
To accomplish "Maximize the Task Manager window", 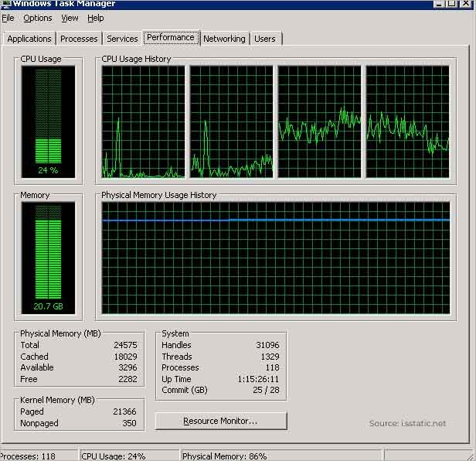I will (x=452, y=4).
